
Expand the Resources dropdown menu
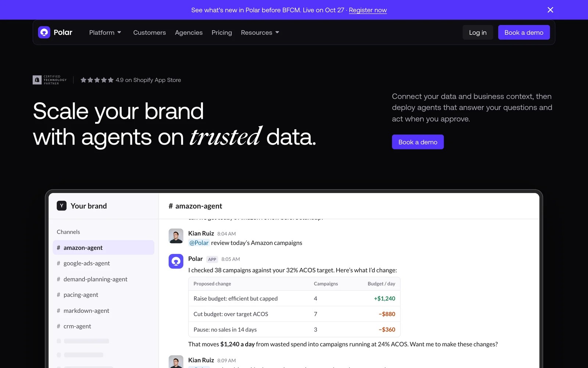click(260, 32)
